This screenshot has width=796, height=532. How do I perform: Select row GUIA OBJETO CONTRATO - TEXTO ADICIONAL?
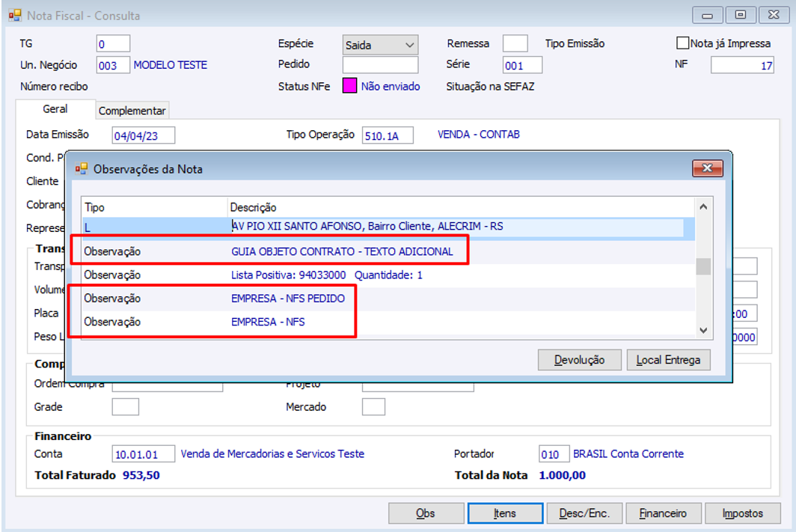pyautogui.click(x=388, y=251)
